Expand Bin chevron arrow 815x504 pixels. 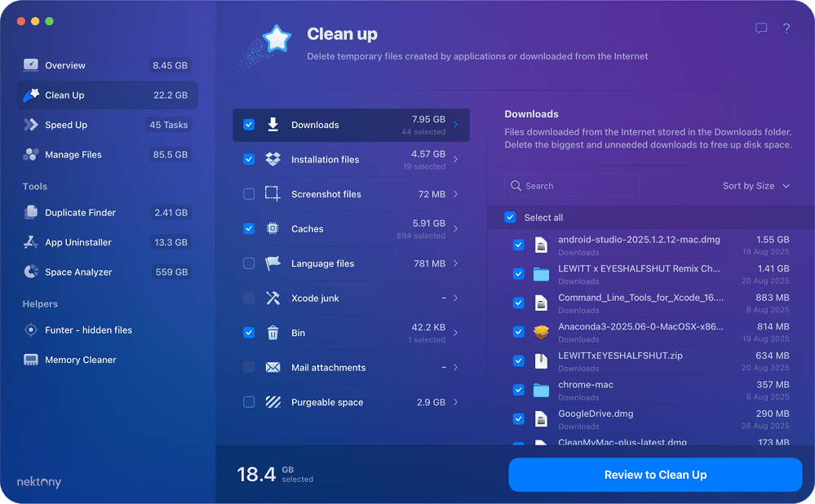tap(455, 333)
